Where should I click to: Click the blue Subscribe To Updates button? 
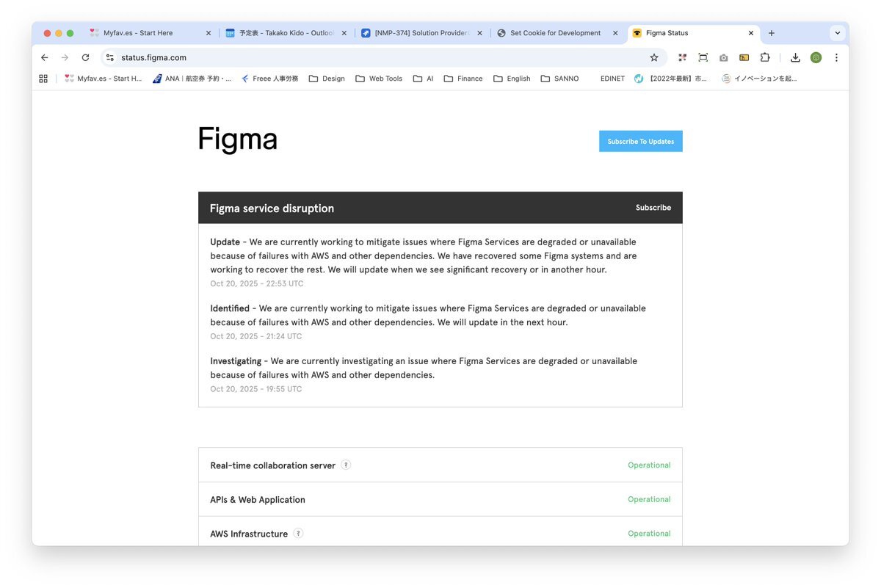click(640, 142)
